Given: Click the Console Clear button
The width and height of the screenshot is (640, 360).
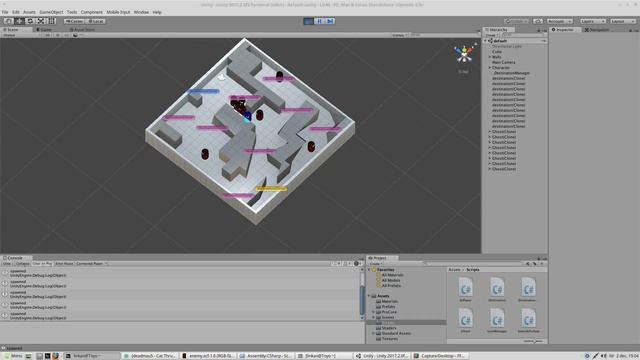Looking at the screenshot, I should click(x=7, y=264).
